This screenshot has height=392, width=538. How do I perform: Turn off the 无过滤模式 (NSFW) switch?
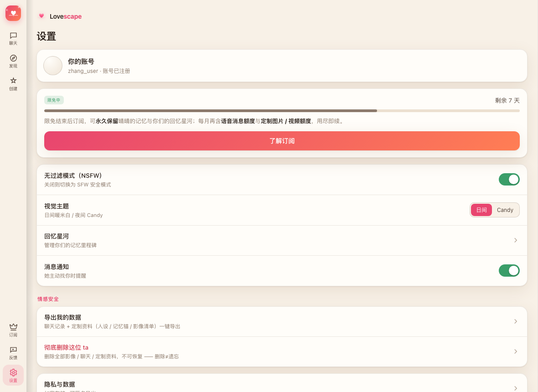click(x=509, y=180)
